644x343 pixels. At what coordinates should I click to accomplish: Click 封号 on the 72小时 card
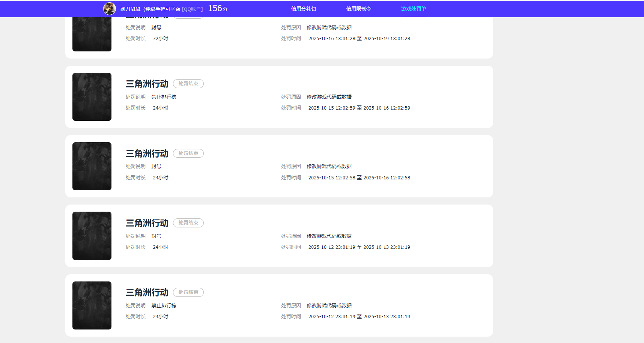[x=156, y=27]
